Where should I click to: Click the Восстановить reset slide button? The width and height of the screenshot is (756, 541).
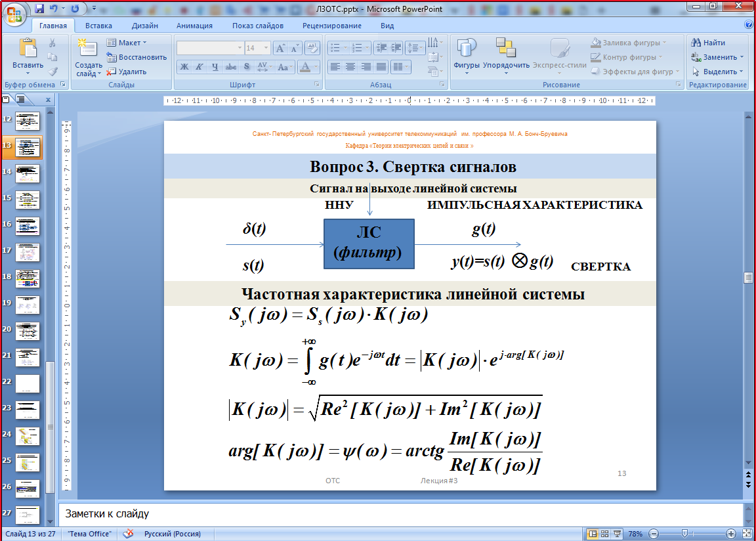[136, 57]
